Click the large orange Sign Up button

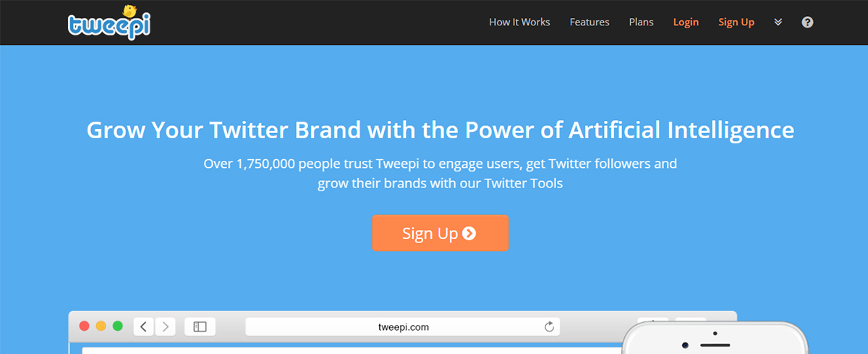(441, 233)
